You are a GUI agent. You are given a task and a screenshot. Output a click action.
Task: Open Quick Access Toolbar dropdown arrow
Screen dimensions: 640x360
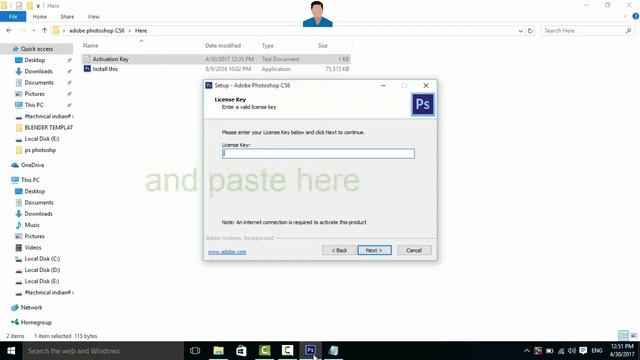(x=38, y=6)
